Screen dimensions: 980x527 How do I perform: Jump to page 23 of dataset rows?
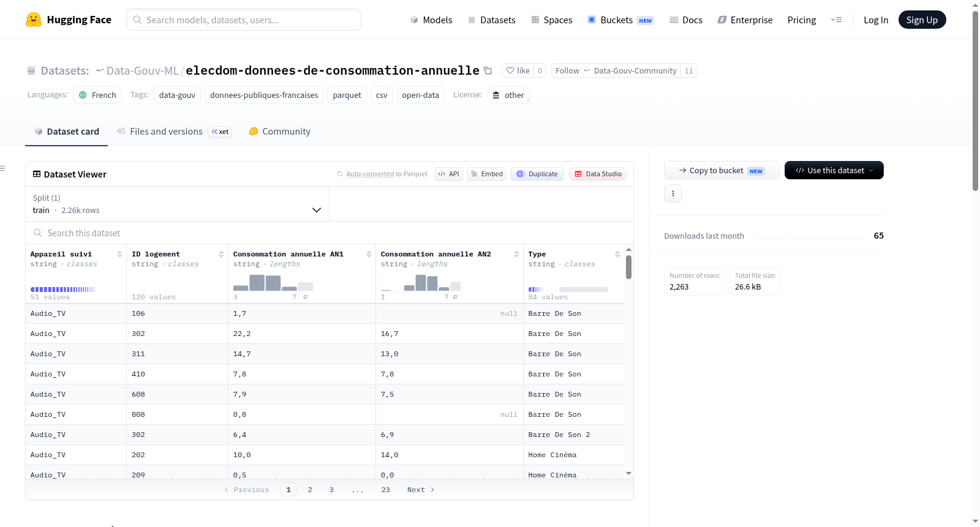coord(385,490)
